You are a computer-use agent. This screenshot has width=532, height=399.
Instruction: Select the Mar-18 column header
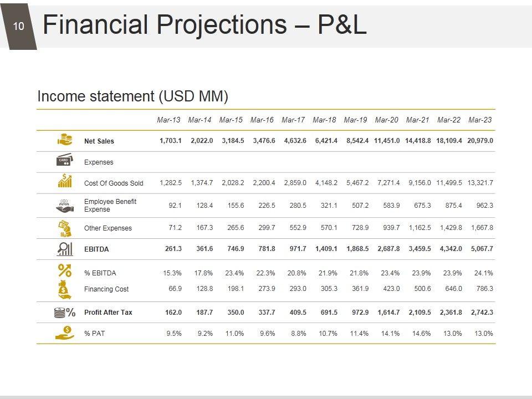[324, 120]
